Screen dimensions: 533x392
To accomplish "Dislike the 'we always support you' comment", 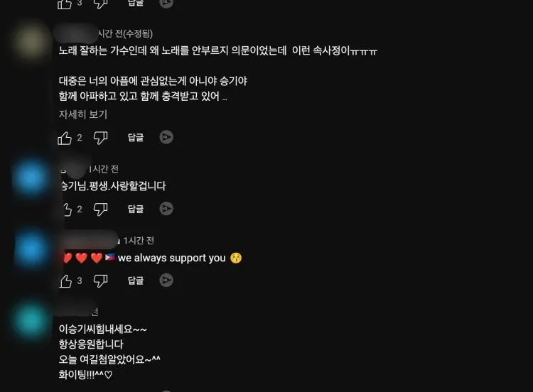I will pyautogui.click(x=101, y=281).
